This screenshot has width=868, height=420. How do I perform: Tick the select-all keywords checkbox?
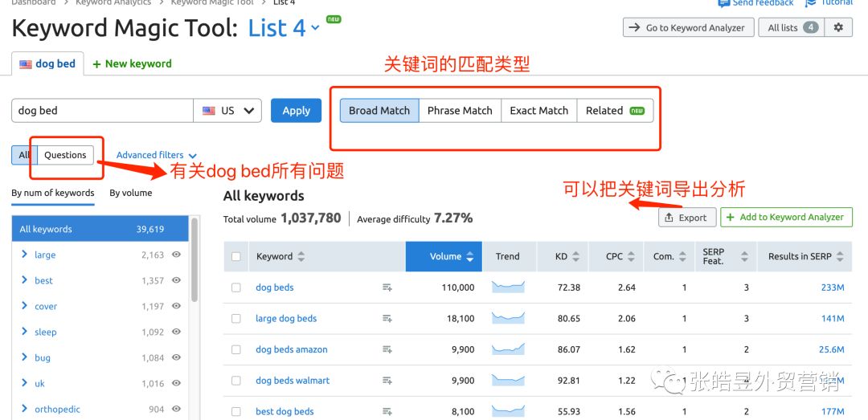(x=236, y=257)
